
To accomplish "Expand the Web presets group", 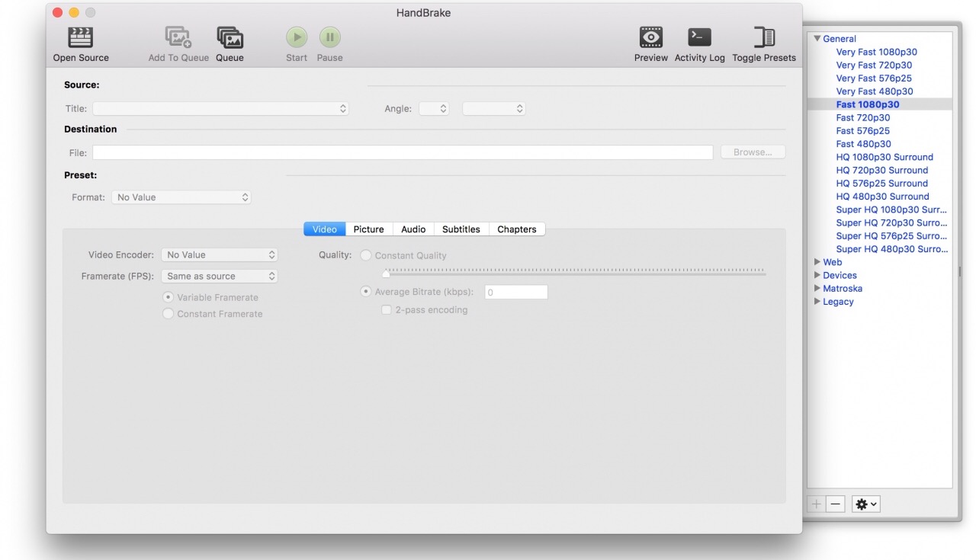I will (x=817, y=262).
